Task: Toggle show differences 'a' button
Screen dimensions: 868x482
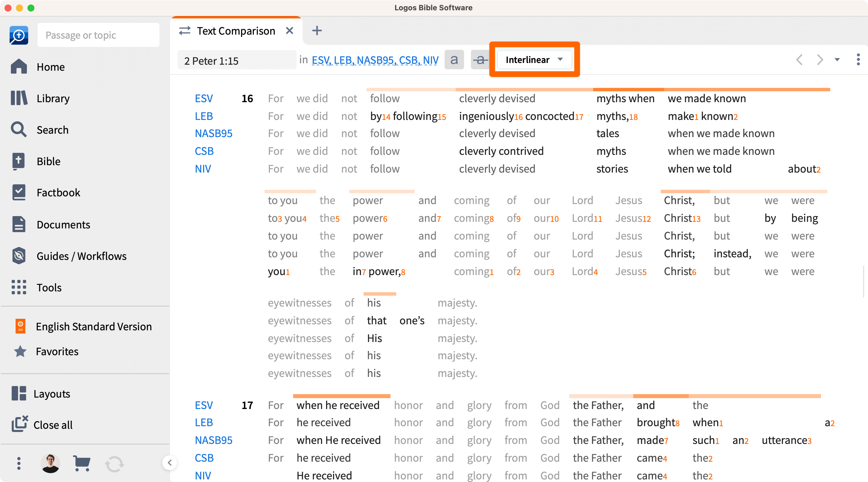Action: pyautogui.click(x=454, y=60)
